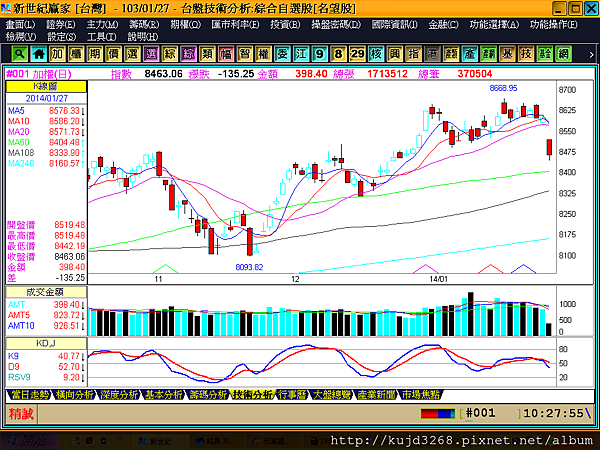Click the yellow 綜 toolbar icon
The width and height of the screenshot is (600, 450).
[170, 54]
